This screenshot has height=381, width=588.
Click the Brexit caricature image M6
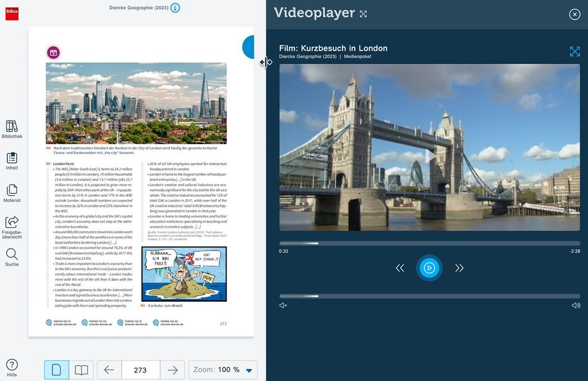pyautogui.click(x=184, y=274)
